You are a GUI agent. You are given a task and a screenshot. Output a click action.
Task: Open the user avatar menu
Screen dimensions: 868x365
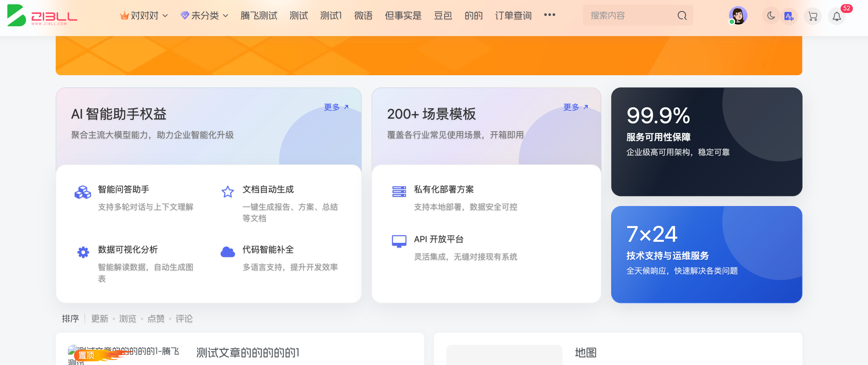point(738,16)
